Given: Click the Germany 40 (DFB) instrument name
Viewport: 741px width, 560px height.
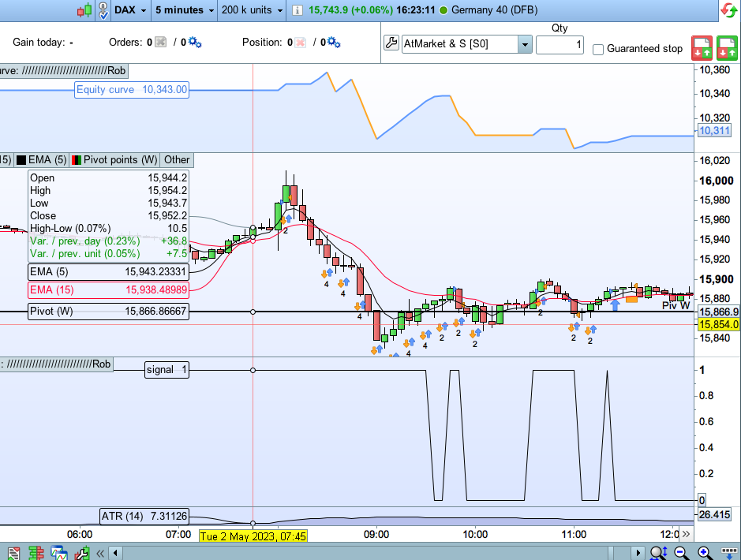Looking at the screenshot, I should 494,10.
